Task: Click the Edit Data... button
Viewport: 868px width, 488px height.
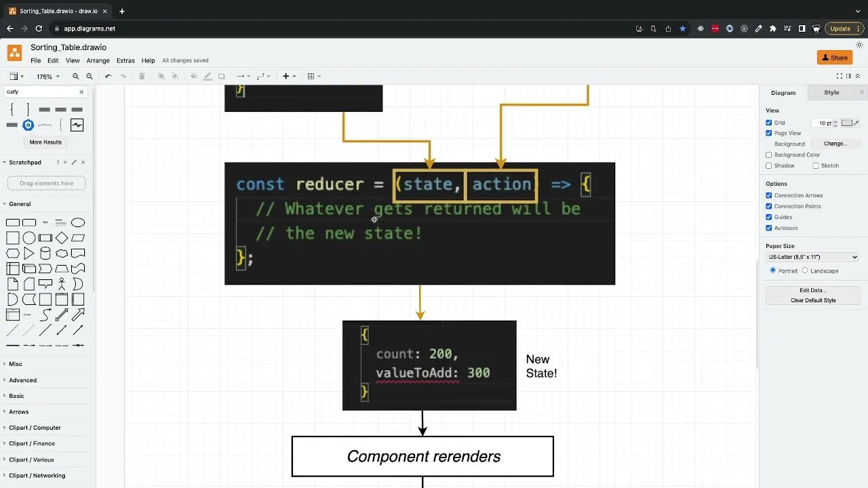Action: (x=812, y=290)
